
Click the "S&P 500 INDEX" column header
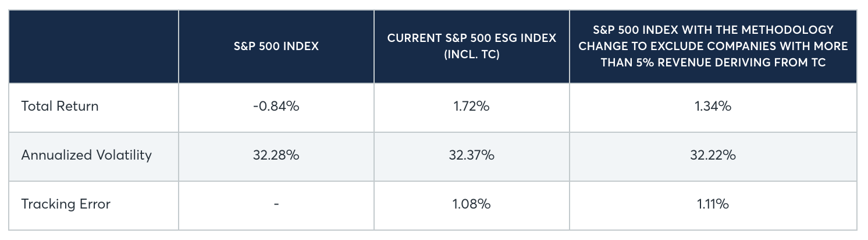[x=276, y=47]
